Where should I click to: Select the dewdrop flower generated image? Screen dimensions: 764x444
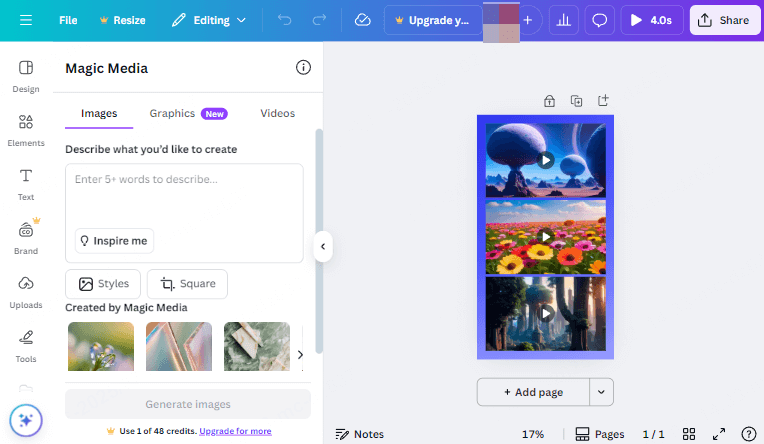coord(101,347)
